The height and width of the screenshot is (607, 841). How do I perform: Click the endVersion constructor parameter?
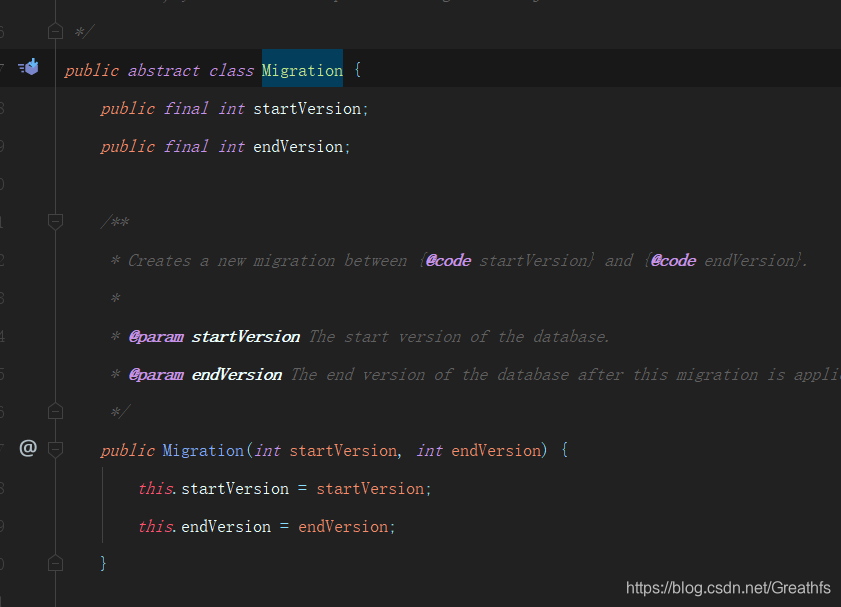point(496,450)
